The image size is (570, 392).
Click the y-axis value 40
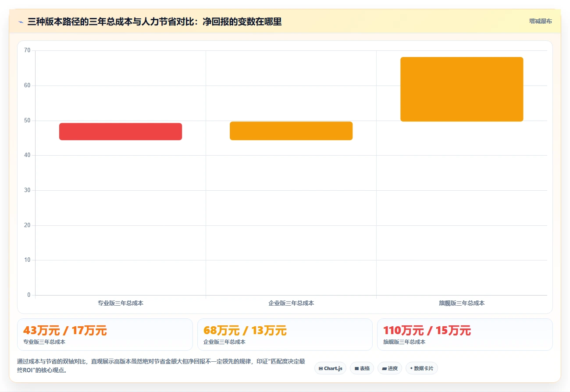click(x=27, y=155)
